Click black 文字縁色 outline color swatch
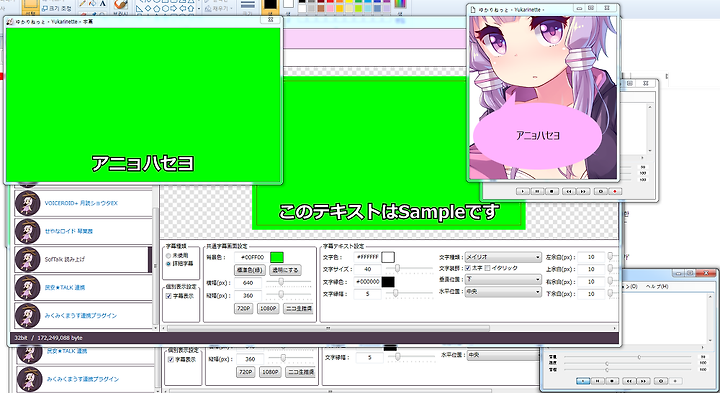The width and height of the screenshot is (720, 393). tap(388, 281)
